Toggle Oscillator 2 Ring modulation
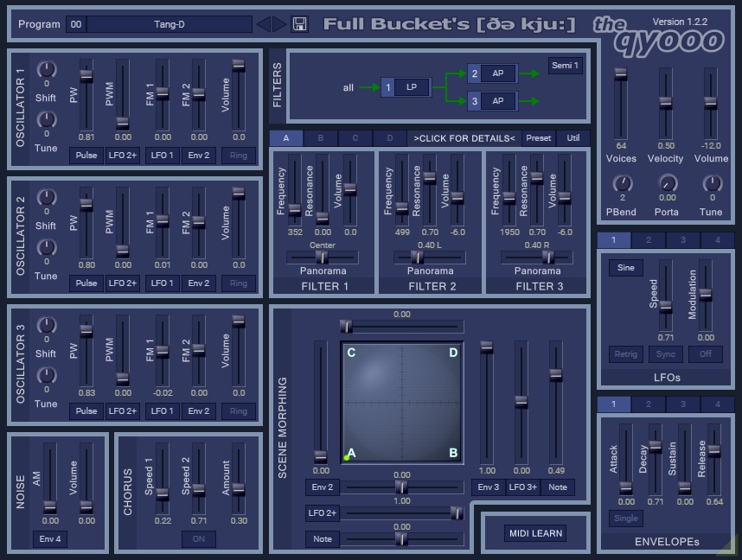This screenshot has height=560, width=742. click(x=239, y=283)
